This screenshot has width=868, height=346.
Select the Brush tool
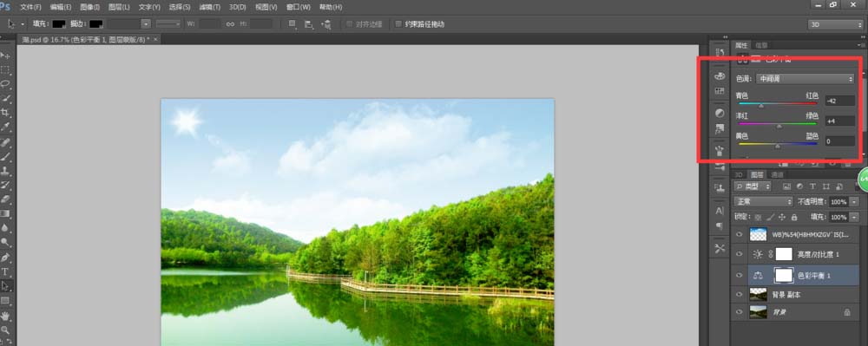5,156
